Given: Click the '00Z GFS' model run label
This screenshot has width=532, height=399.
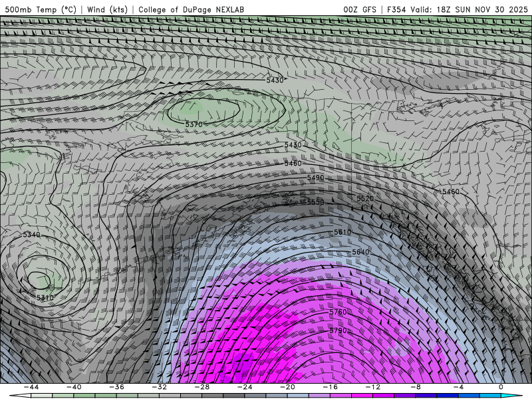Looking at the screenshot, I should (x=360, y=9).
